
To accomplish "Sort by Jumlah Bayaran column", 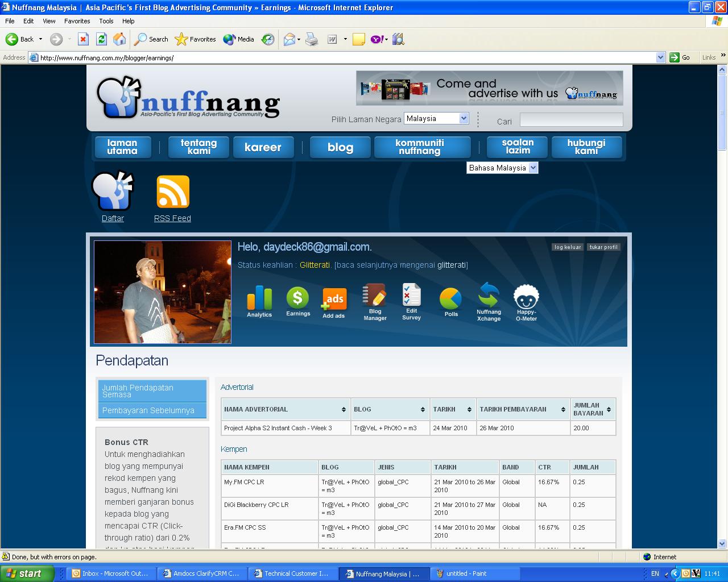I will 593,409.
